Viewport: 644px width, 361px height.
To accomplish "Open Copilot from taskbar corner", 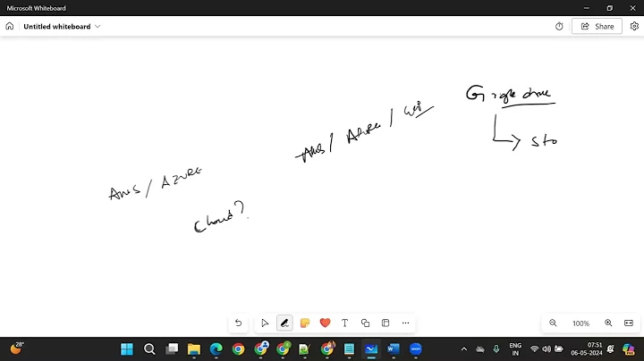I will point(628,349).
